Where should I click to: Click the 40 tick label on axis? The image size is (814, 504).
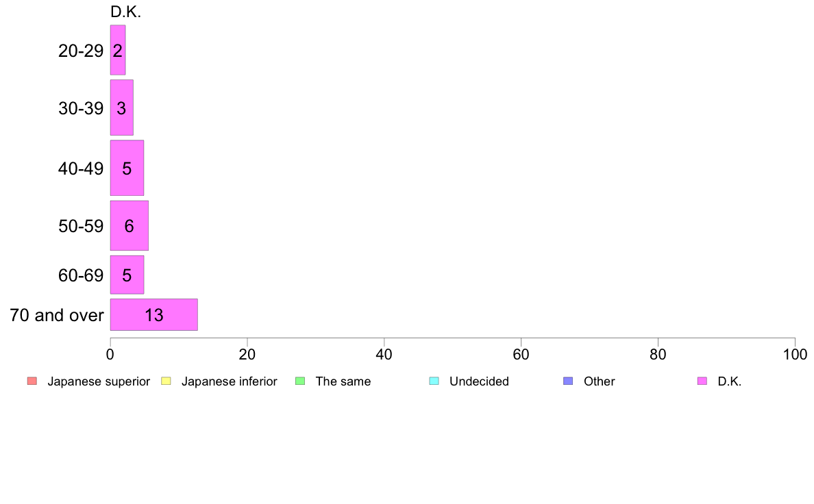point(384,355)
